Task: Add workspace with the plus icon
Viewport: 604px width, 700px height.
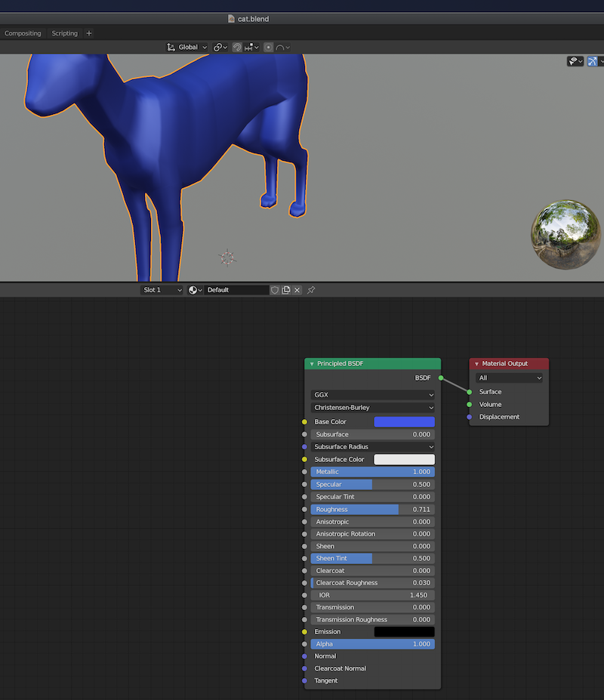Action: (x=89, y=33)
